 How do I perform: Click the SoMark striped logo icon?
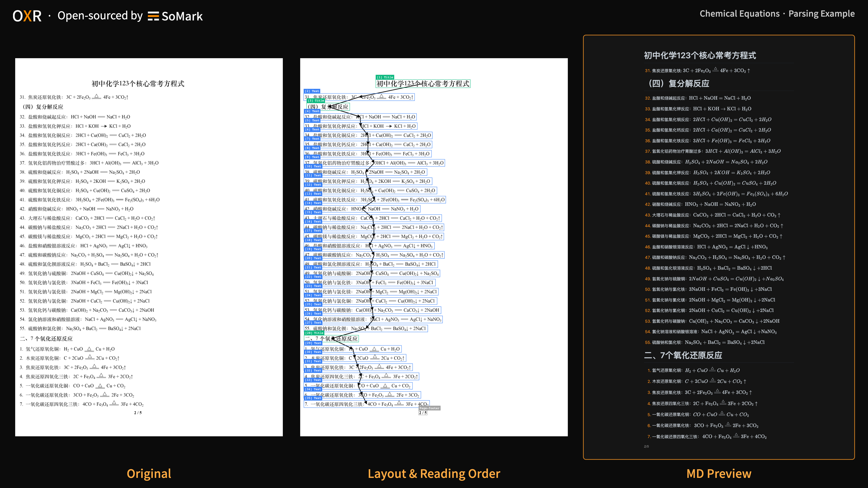153,16
